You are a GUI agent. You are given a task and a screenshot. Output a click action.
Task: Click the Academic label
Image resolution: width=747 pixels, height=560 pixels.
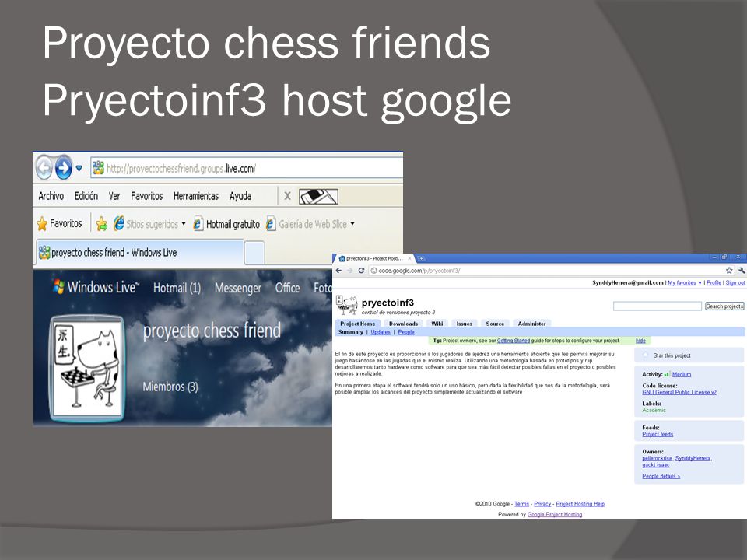[x=654, y=410]
